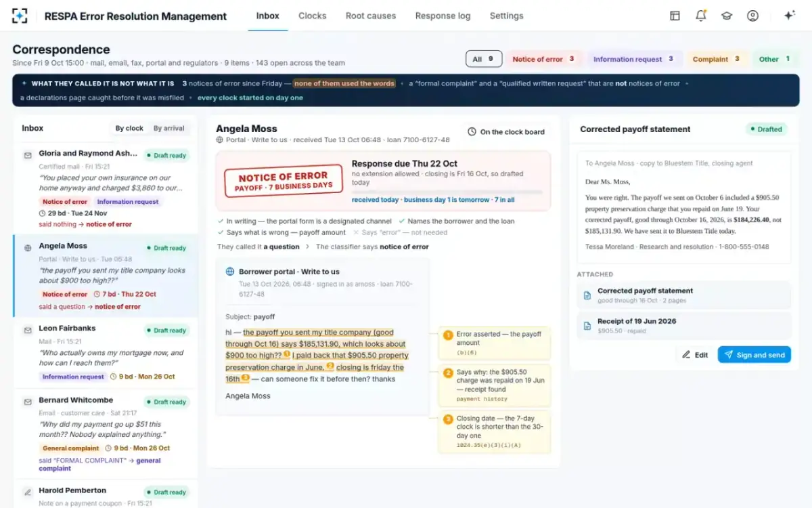Click the sparkle icon in the dark banner
The width and height of the screenshot is (812, 508).
[x=24, y=84]
